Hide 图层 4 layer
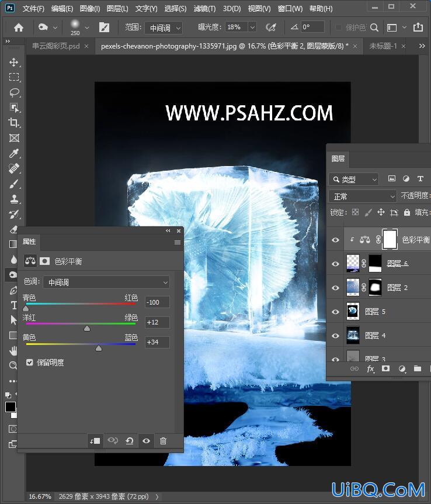 tap(335, 336)
